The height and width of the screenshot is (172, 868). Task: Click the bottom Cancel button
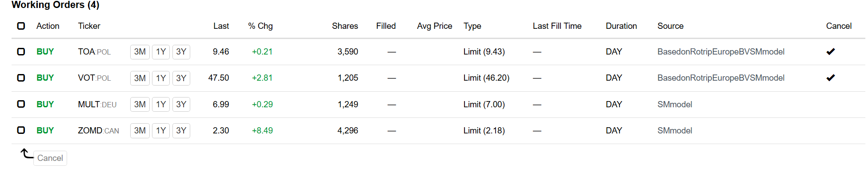[x=50, y=158]
